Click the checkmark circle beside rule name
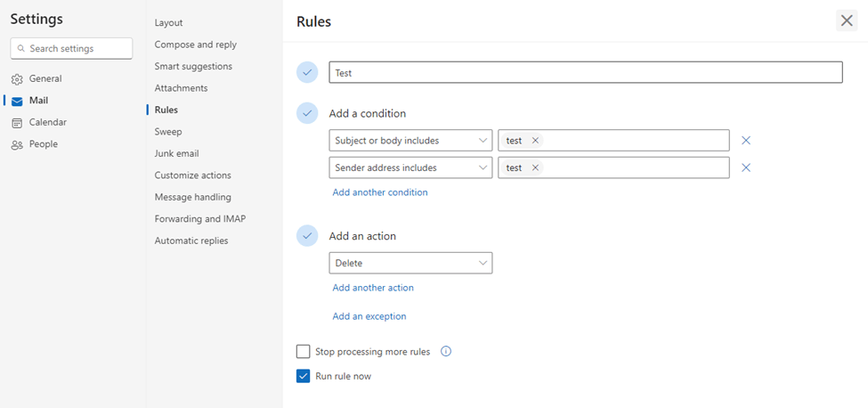 click(307, 72)
